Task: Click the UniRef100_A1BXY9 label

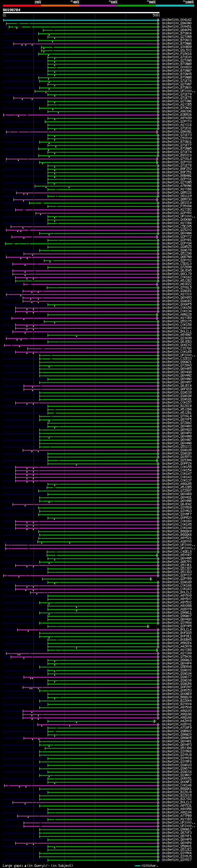Action: click(x=177, y=609)
